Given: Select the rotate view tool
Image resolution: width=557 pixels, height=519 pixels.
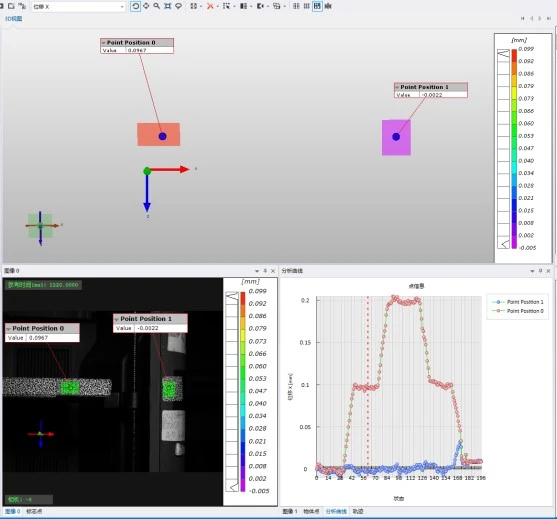Looking at the screenshot, I should tap(135, 6).
